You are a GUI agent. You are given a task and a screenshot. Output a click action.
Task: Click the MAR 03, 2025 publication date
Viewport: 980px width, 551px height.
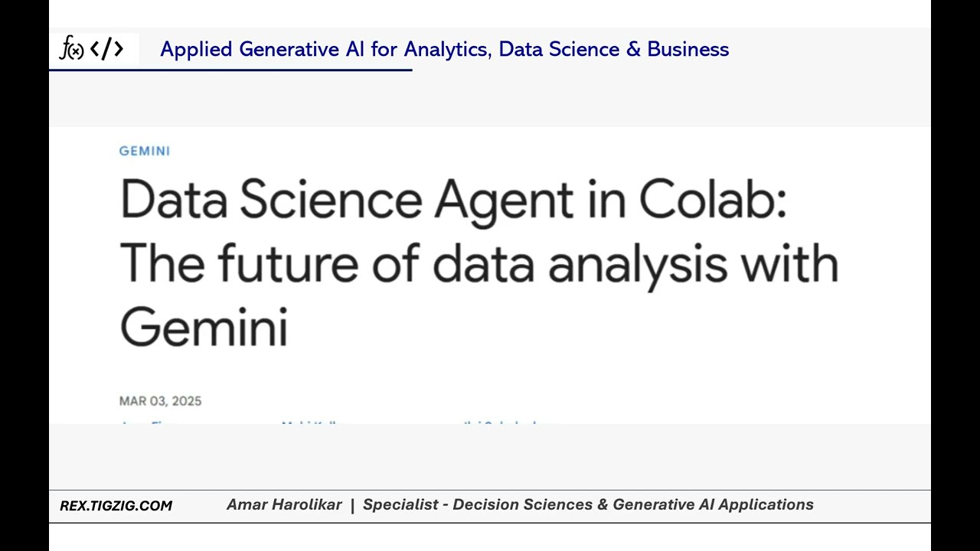160,401
